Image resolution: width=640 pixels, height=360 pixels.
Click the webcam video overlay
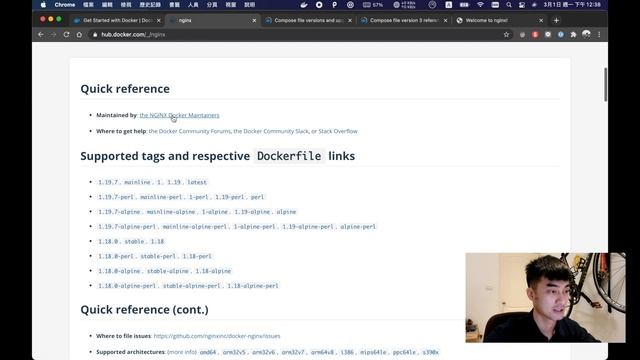(x=545, y=298)
